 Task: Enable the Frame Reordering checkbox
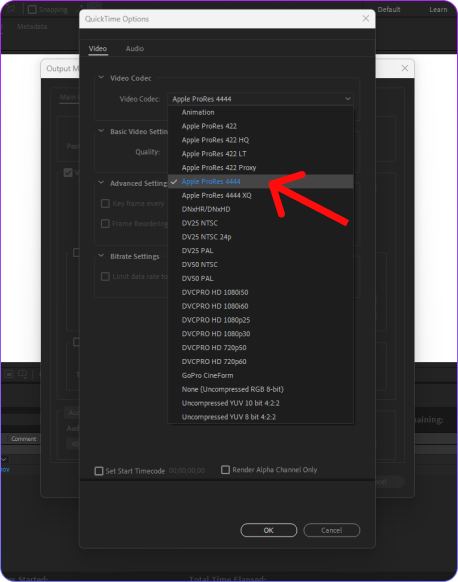105,223
